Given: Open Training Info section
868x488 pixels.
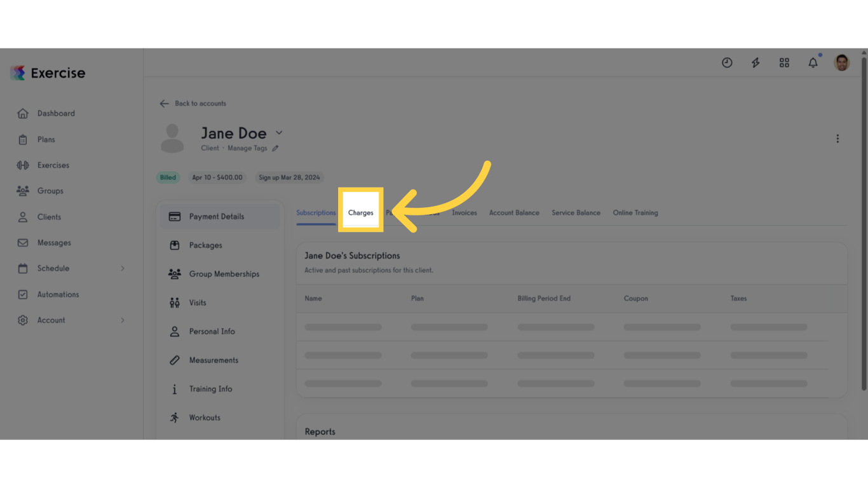Looking at the screenshot, I should (220, 389).
